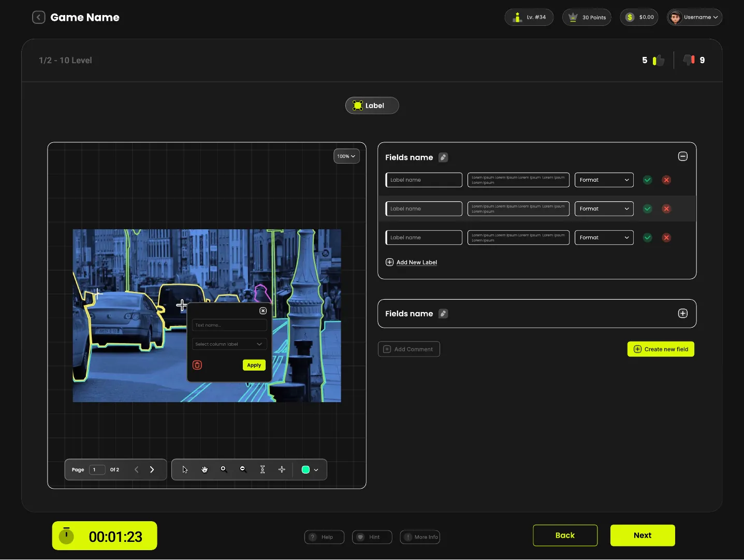
Task: Open the $0.00 balance badge
Action: pyautogui.click(x=639, y=17)
